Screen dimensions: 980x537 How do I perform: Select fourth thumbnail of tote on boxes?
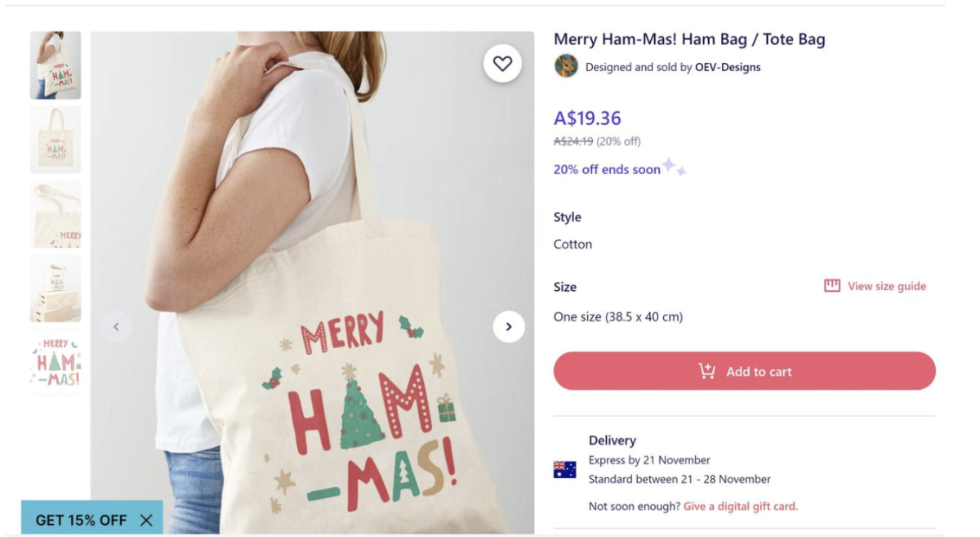click(56, 288)
